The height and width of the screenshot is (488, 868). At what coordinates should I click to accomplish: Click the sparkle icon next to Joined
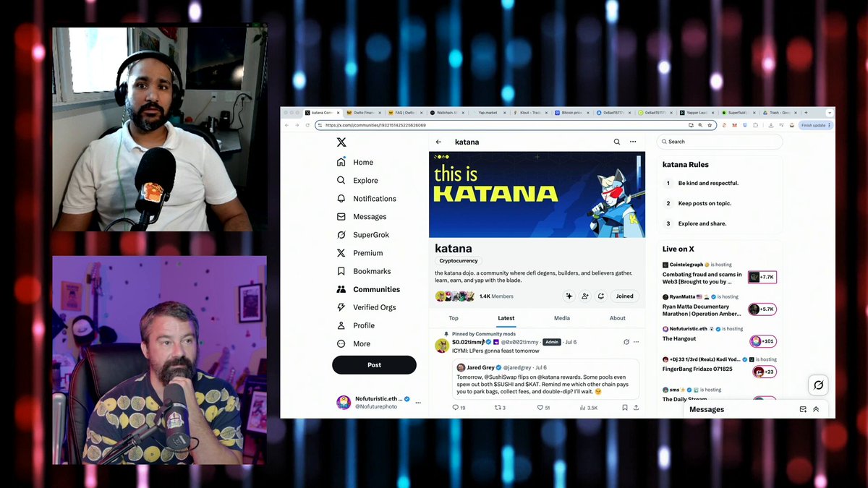569,296
